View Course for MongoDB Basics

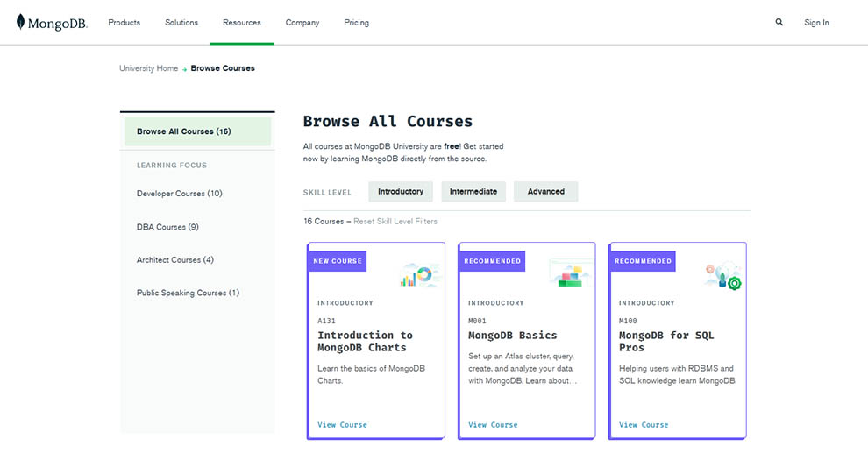tap(493, 425)
